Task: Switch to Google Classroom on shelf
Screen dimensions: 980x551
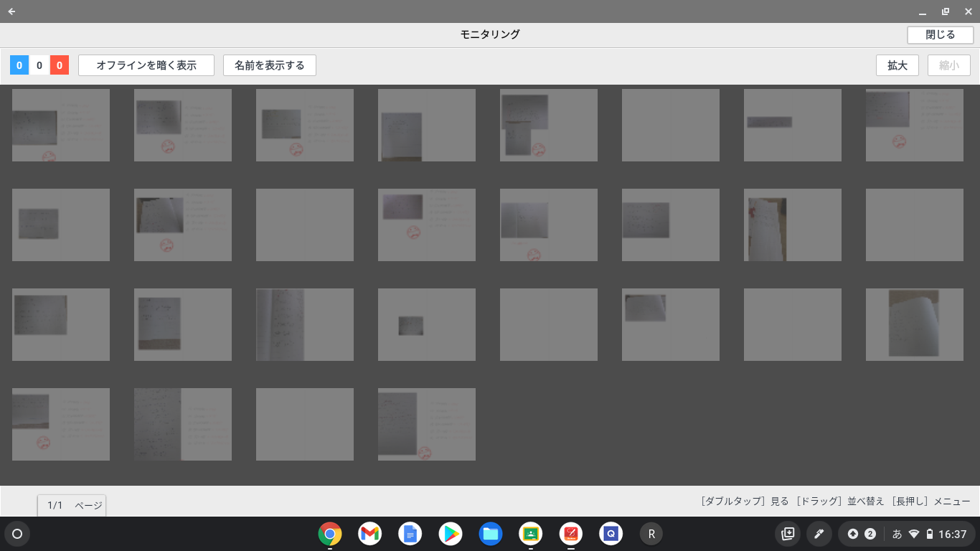Action: pyautogui.click(x=531, y=534)
